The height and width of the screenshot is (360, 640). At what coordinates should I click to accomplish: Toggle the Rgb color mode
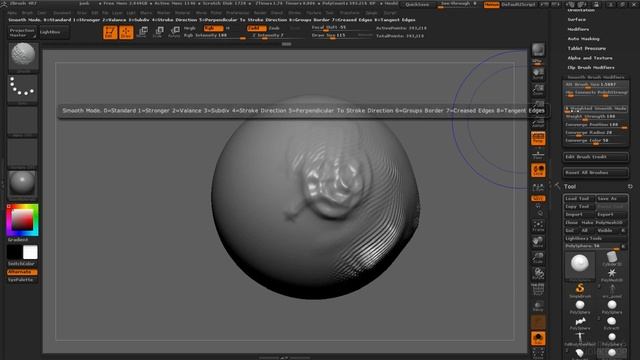coord(213,28)
